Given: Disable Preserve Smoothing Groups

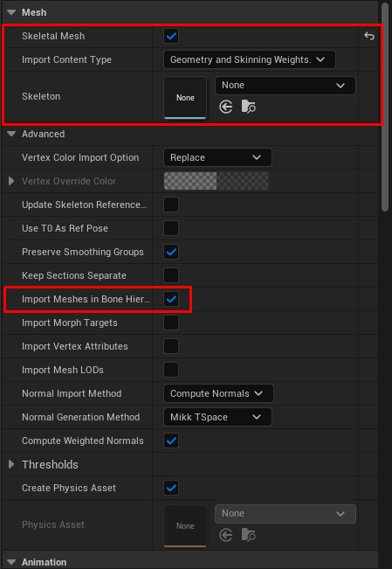Looking at the screenshot, I should pyautogui.click(x=171, y=252).
